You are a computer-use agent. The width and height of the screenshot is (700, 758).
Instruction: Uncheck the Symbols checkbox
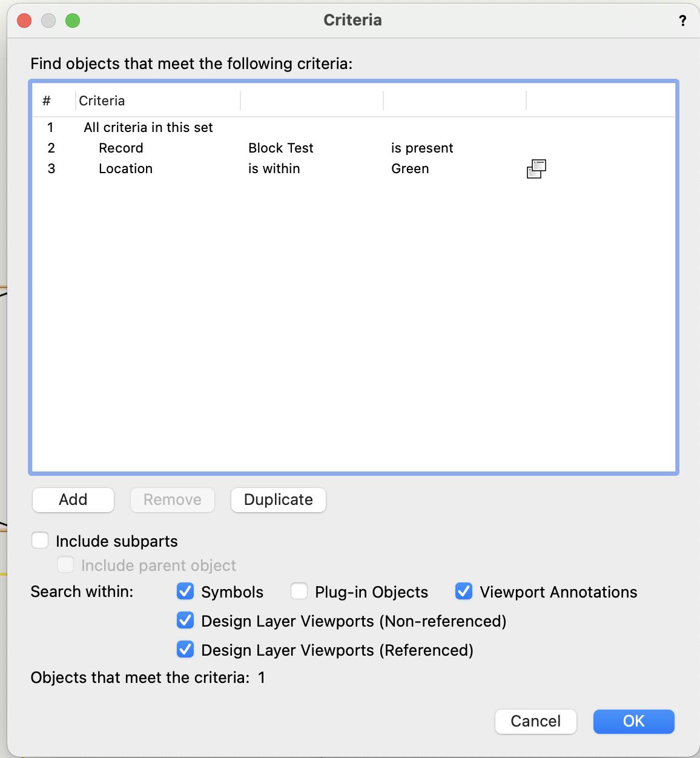pos(185,591)
